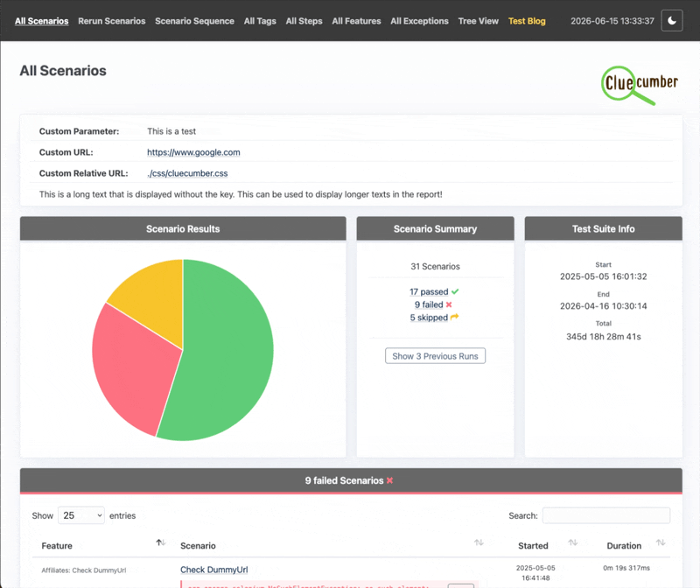
Task: Click the red cross in failed Scenarios header
Action: 389,480
